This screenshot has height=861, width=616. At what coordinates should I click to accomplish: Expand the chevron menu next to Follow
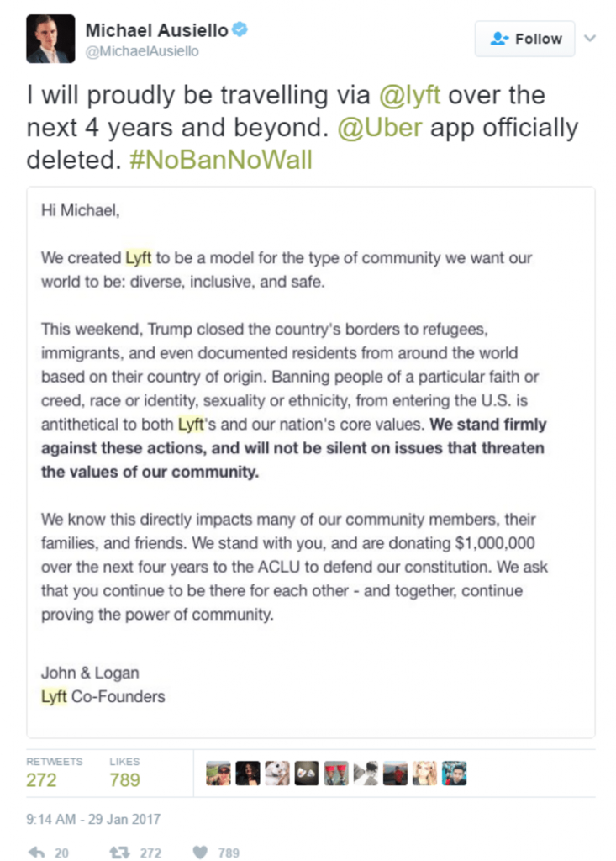point(590,38)
